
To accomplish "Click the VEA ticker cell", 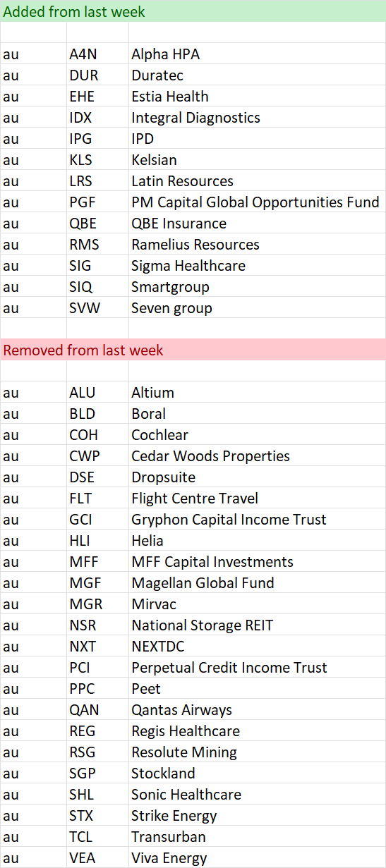I will [x=97, y=857].
